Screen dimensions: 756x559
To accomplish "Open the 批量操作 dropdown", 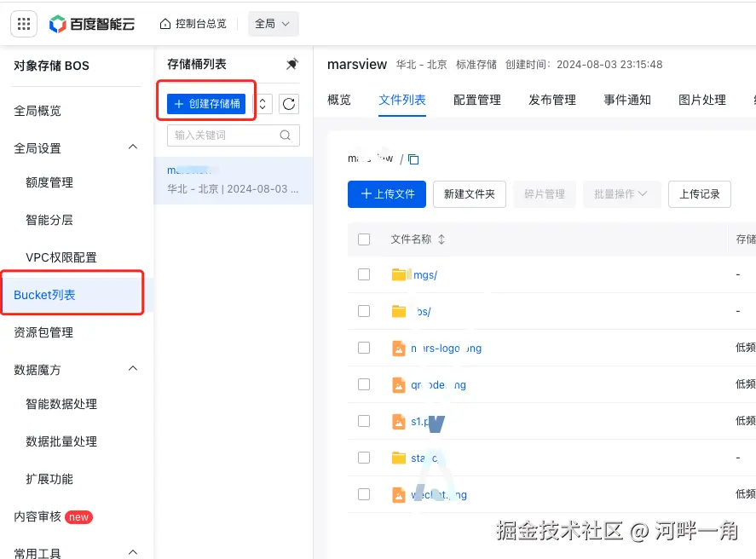I will pos(621,194).
